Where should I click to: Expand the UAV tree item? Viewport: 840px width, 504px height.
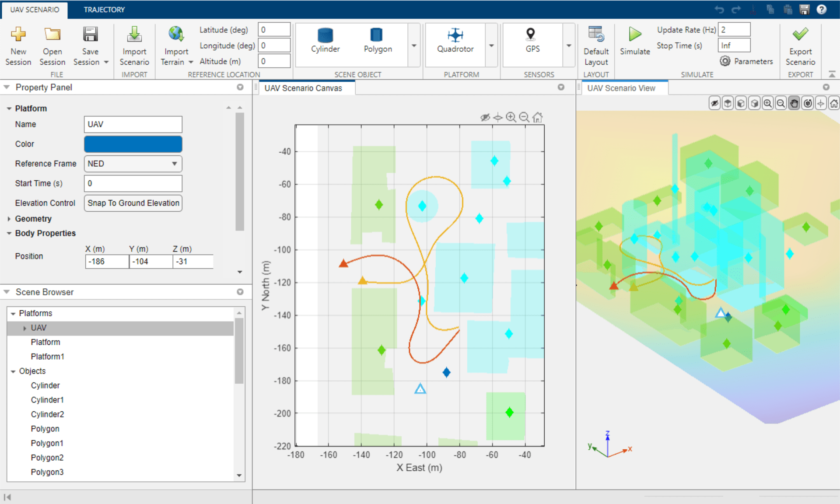coord(25,328)
